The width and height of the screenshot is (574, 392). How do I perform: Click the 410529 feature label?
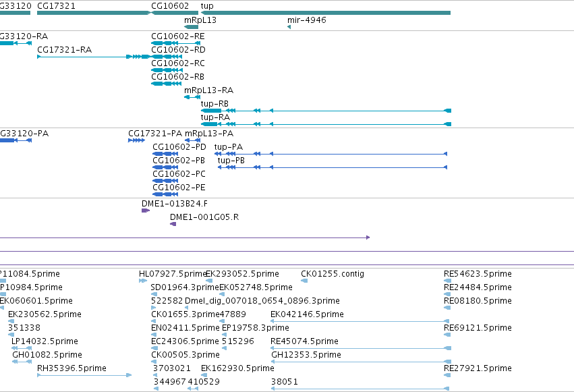[x=204, y=382]
